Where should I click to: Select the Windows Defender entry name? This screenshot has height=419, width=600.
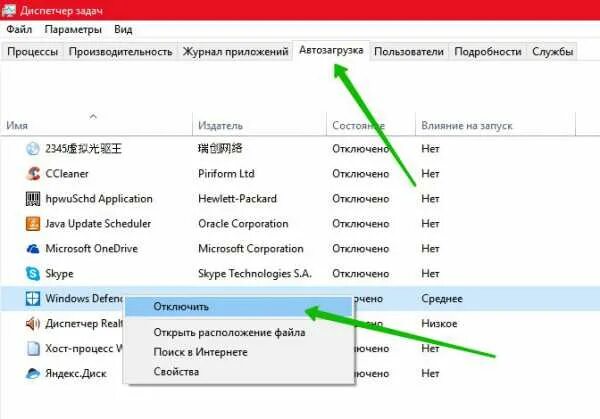(x=84, y=298)
